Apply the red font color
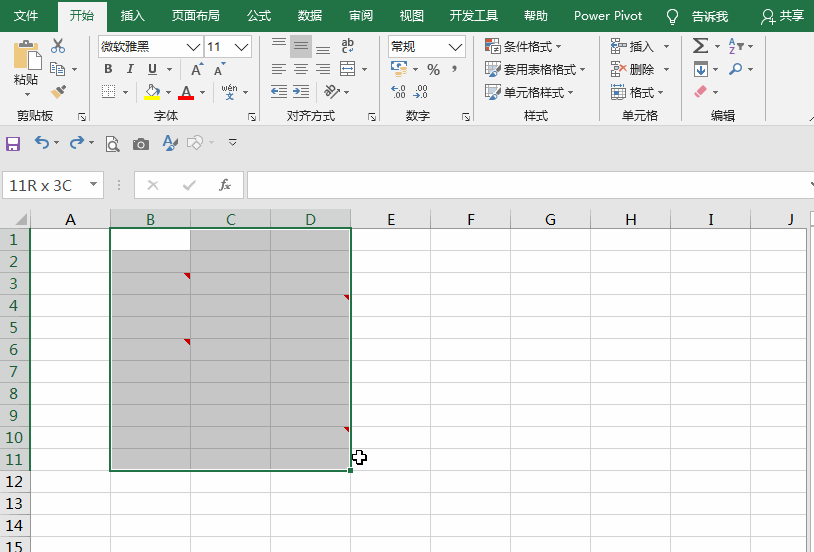Image resolution: width=814 pixels, height=552 pixels. click(x=186, y=92)
